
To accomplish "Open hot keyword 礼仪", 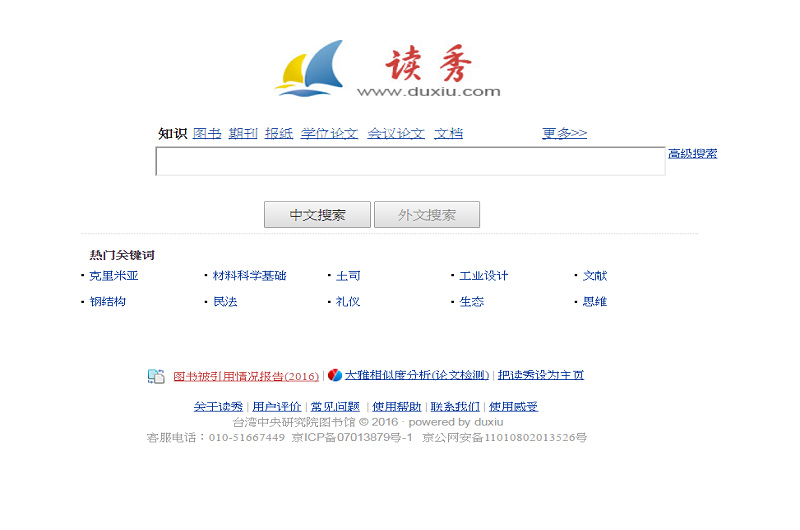I will coord(348,301).
